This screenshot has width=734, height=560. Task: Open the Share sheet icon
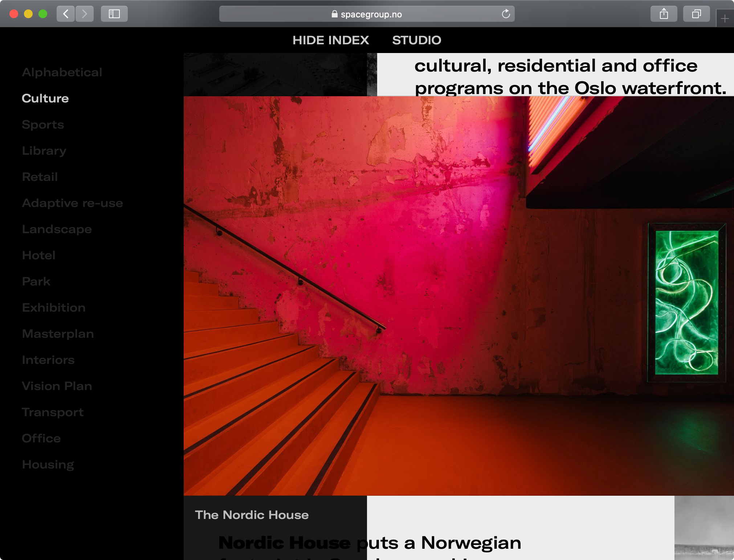pos(663,14)
